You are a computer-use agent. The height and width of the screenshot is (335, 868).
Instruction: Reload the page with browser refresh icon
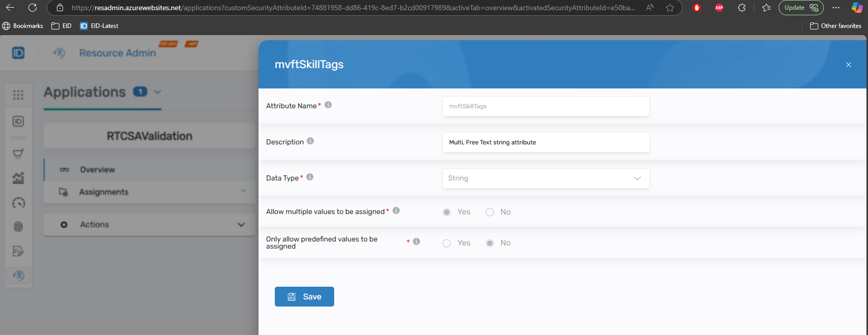(33, 8)
